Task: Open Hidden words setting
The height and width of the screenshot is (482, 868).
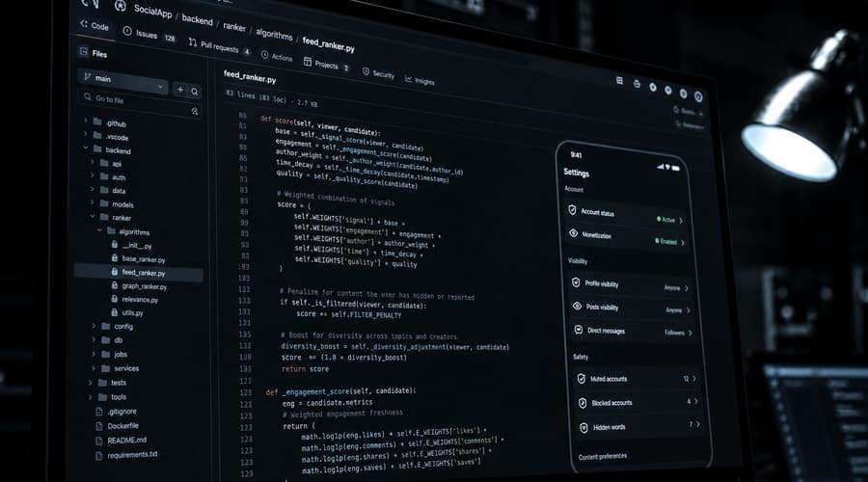Action: pos(640,426)
